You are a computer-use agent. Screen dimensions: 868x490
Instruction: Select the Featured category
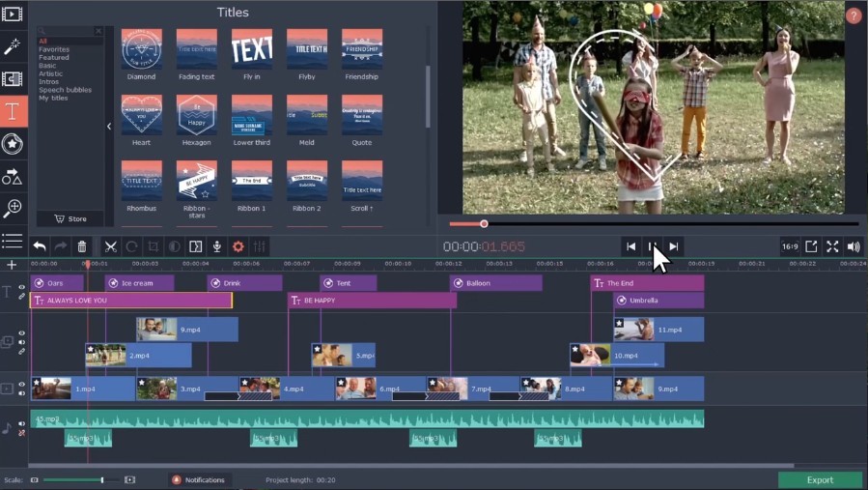[x=54, y=58]
